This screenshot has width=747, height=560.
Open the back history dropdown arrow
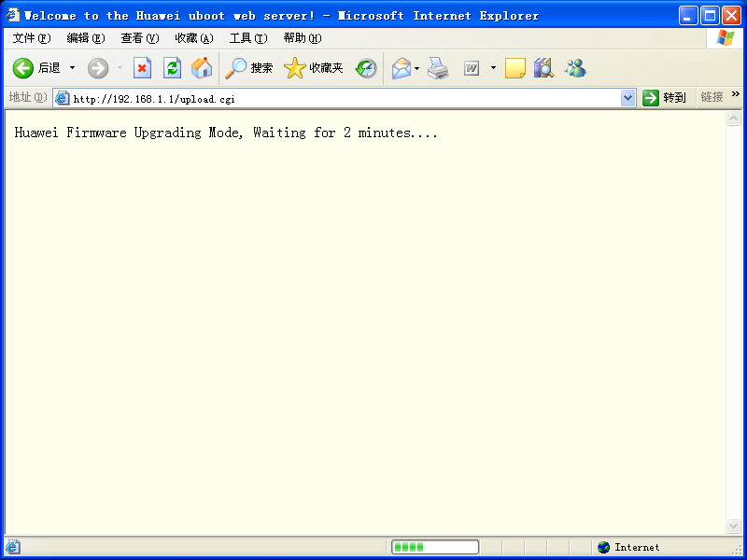point(73,68)
